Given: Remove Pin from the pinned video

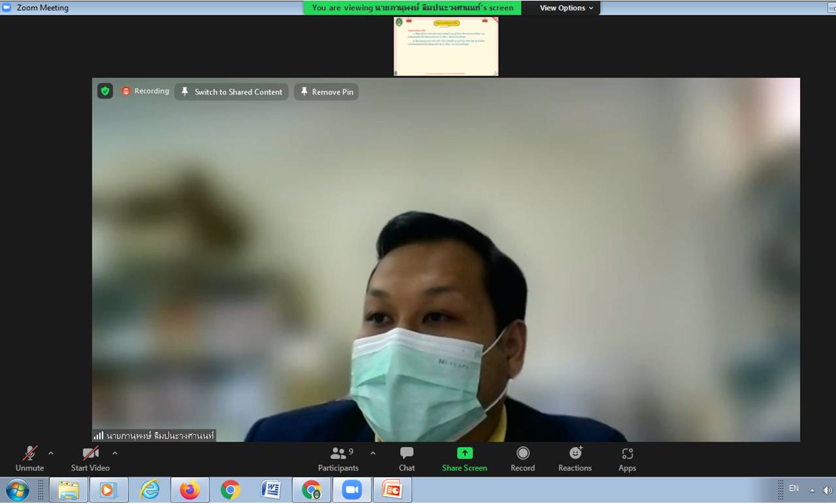Looking at the screenshot, I should tap(326, 92).
